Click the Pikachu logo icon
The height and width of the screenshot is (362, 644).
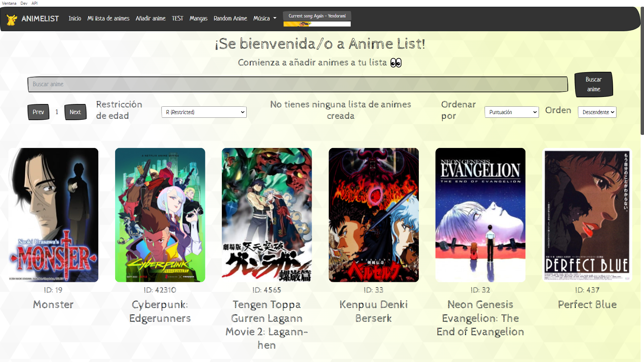click(12, 19)
